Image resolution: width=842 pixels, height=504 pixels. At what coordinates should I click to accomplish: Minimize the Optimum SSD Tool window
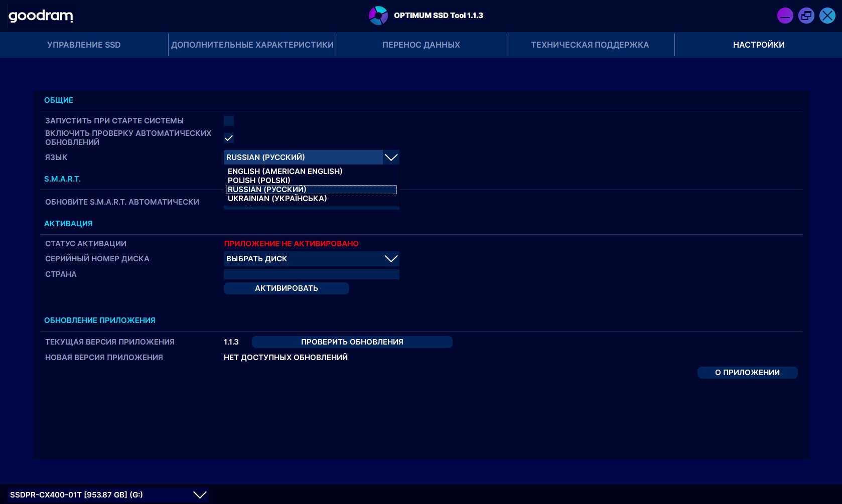pyautogui.click(x=785, y=16)
